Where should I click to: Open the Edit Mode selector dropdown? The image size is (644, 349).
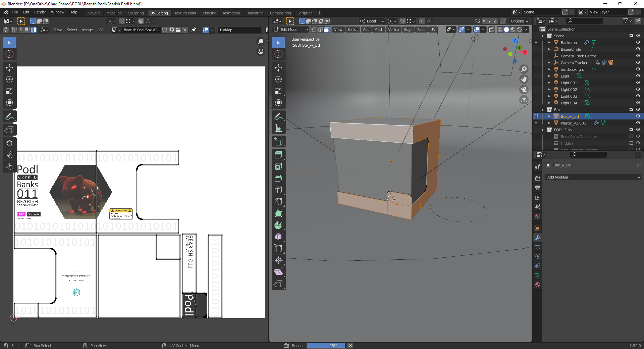tap(290, 30)
